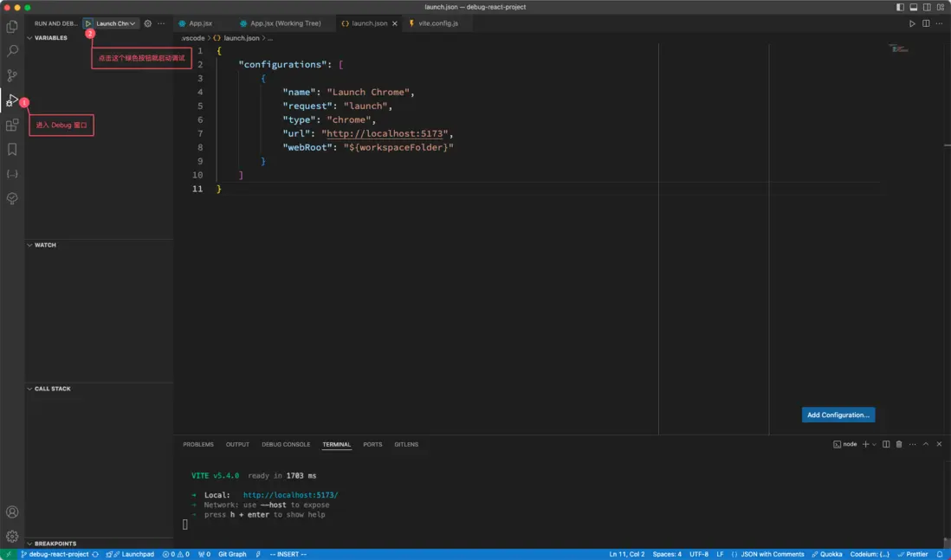The width and height of the screenshot is (951, 560).
Task: Expand the BREAKPOINTS section
Action: click(x=55, y=544)
